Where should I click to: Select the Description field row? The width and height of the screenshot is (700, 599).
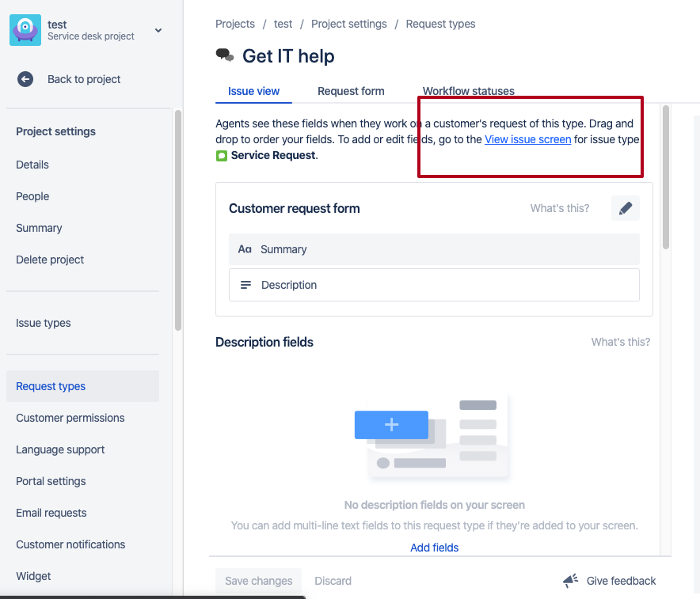tap(434, 285)
